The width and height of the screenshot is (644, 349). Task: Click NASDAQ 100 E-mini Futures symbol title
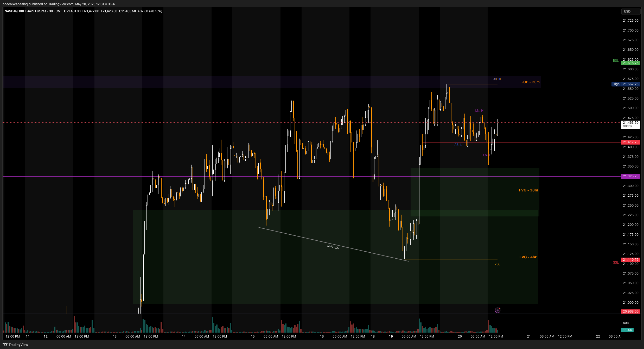[25, 11]
